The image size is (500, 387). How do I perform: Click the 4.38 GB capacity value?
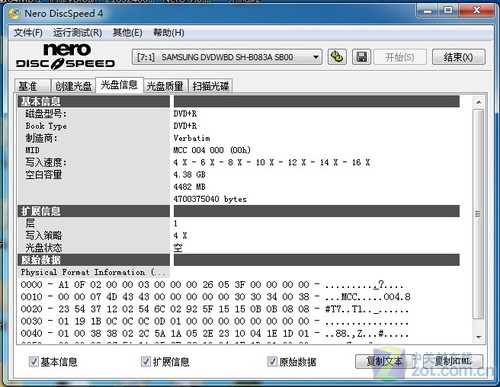[189, 175]
